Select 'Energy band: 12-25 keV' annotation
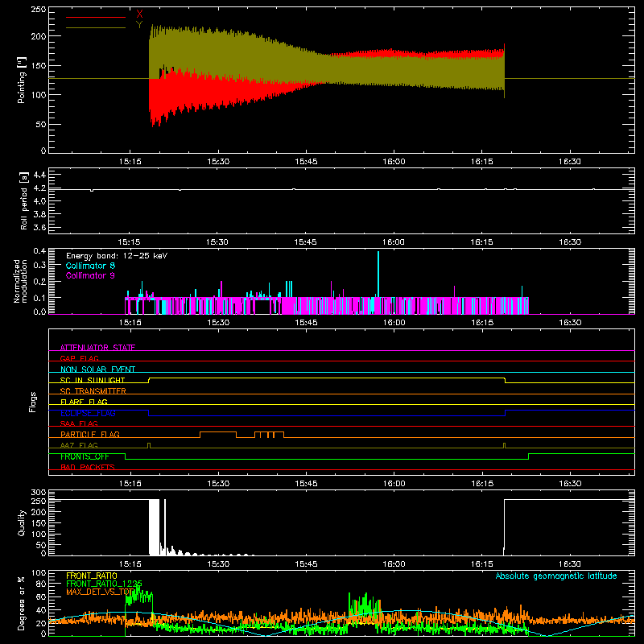 117,256
